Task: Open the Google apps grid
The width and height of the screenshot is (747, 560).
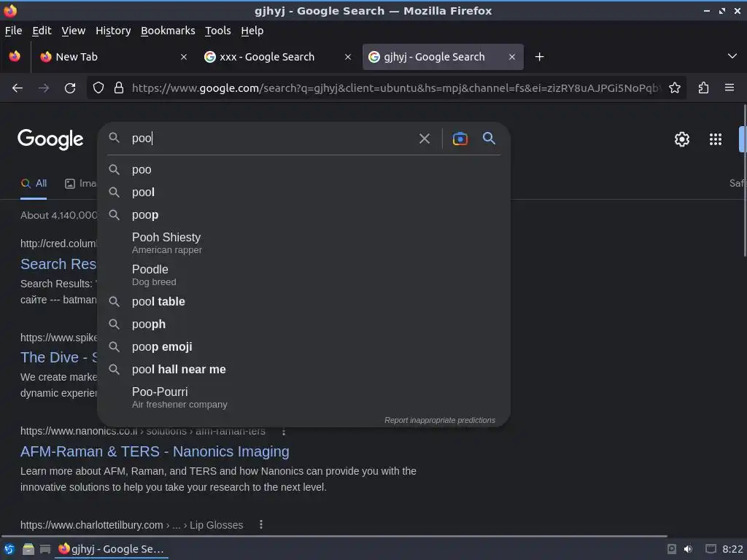Action: point(716,139)
